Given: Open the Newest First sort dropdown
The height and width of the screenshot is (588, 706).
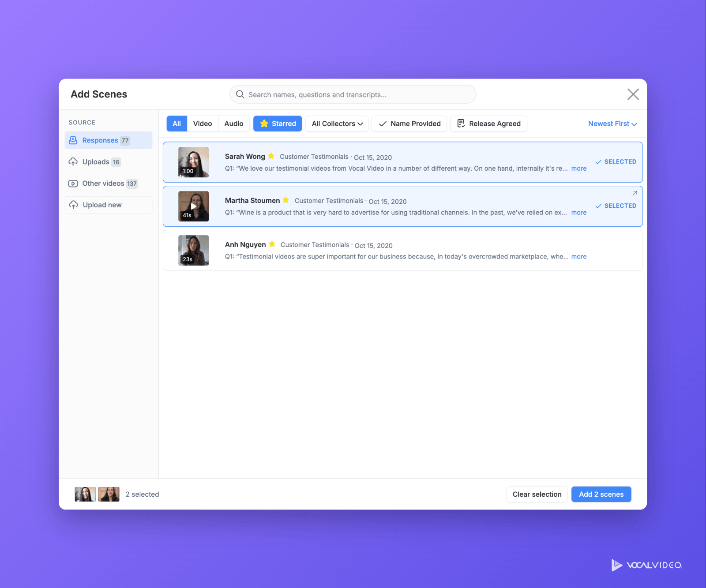Looking at the screenshot, I should (612, 124).
